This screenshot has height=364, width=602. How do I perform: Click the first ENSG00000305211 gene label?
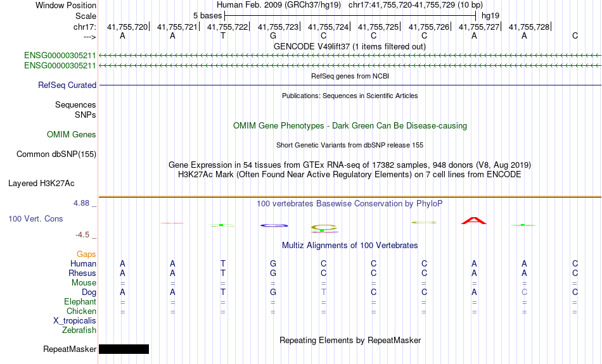pyautogui.click(x=60, y=56)
